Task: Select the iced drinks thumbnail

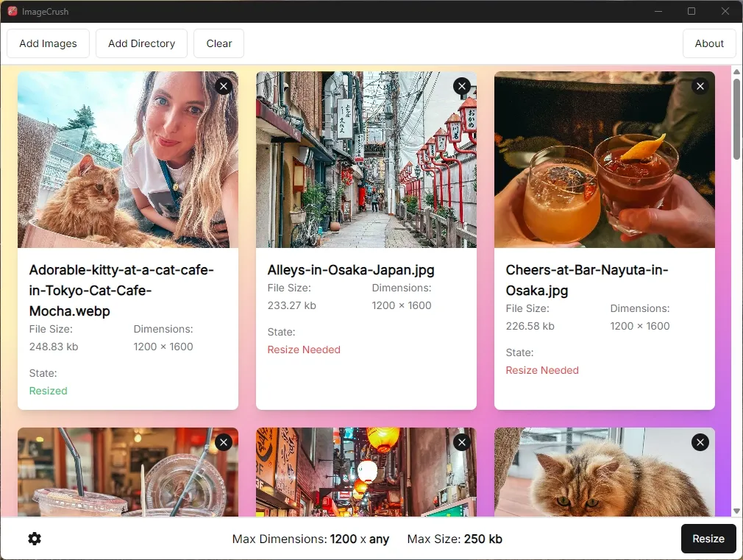Action: coord(128,472)
